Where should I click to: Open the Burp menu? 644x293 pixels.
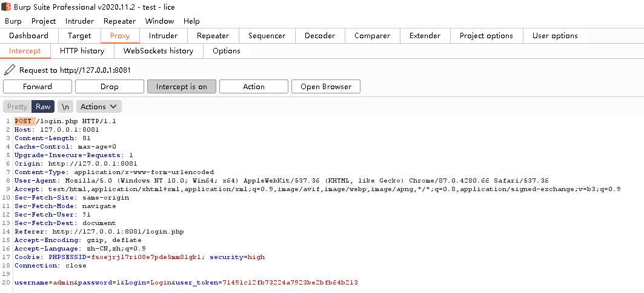13,21
